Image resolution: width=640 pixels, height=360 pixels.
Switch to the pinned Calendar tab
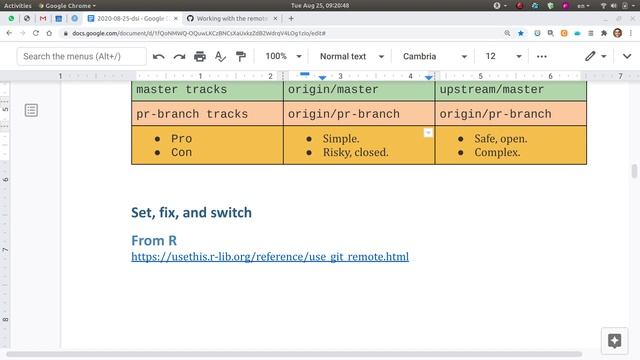pos(58,18)
